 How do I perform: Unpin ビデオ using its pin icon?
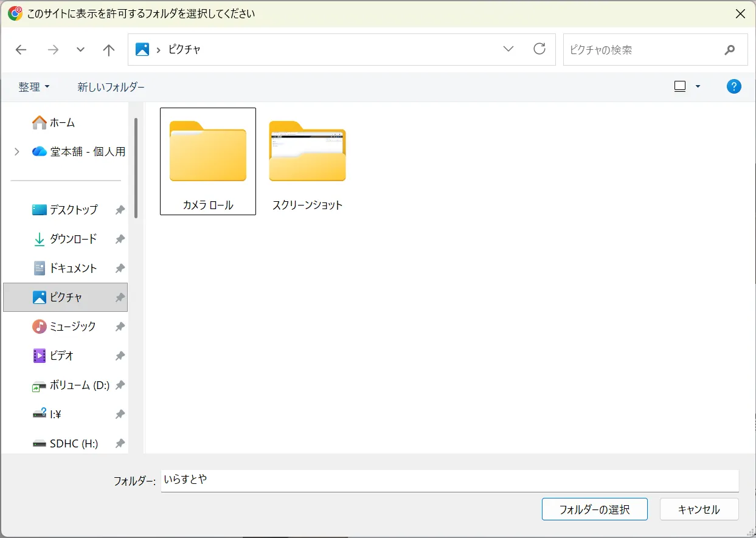[x=120, y=356]
